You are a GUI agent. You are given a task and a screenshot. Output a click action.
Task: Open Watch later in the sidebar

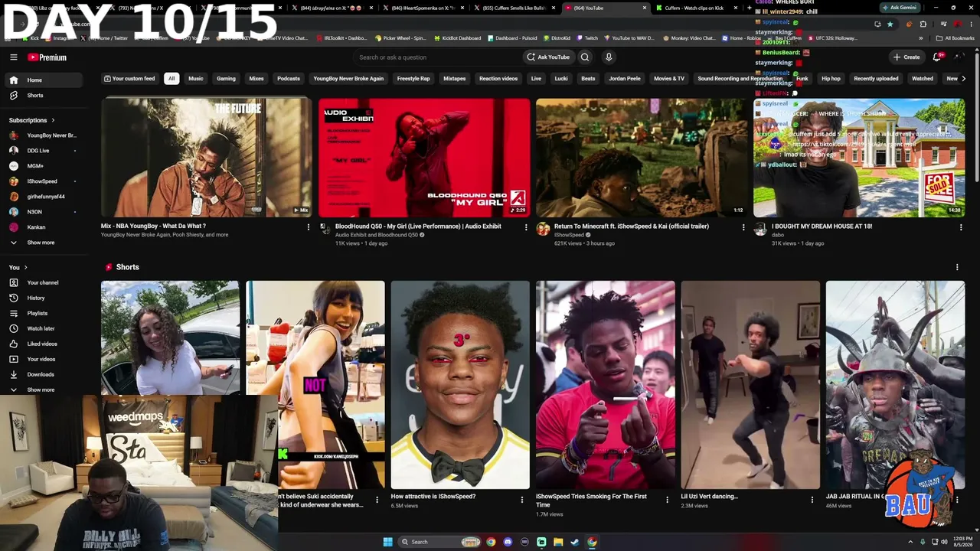(44, 328)
